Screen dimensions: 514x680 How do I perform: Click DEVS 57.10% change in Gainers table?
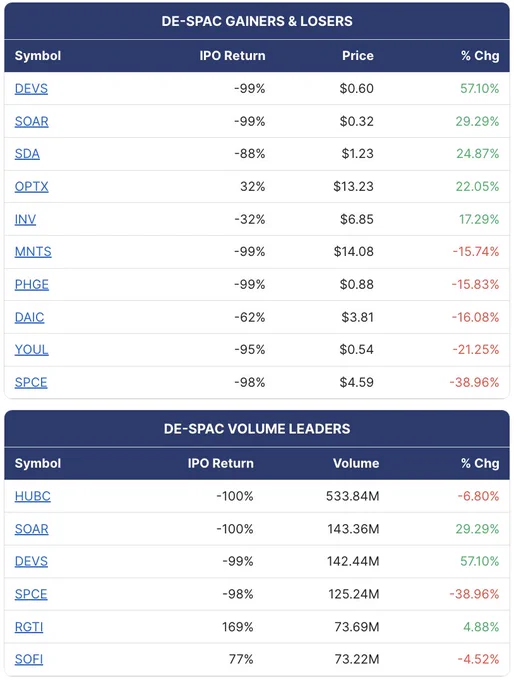pos(480,88)
